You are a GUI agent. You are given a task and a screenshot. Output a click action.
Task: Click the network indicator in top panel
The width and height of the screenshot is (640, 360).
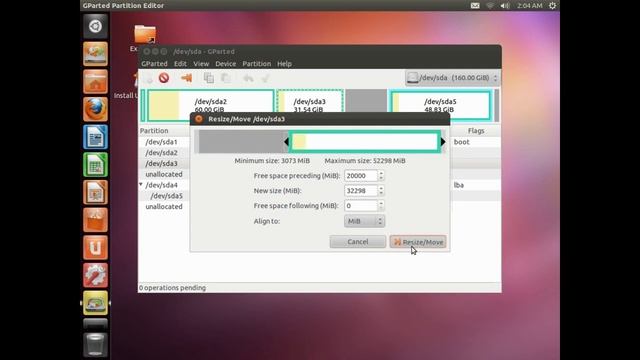point(490,6)
